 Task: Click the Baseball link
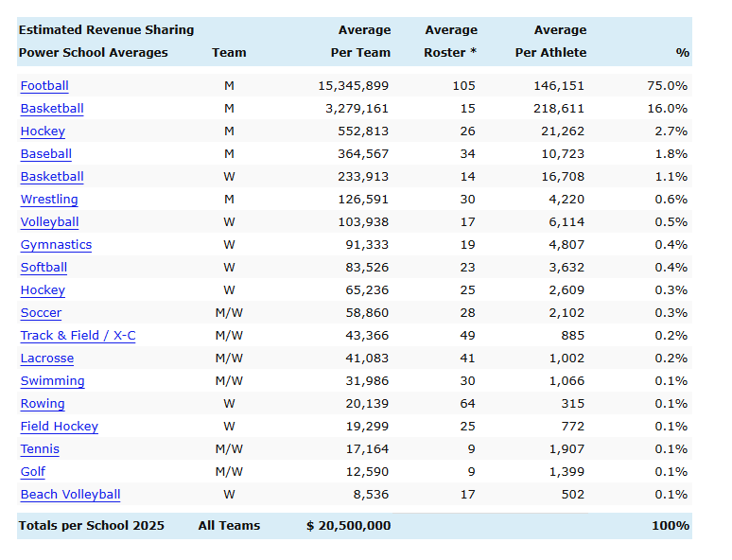coord(45,154)
